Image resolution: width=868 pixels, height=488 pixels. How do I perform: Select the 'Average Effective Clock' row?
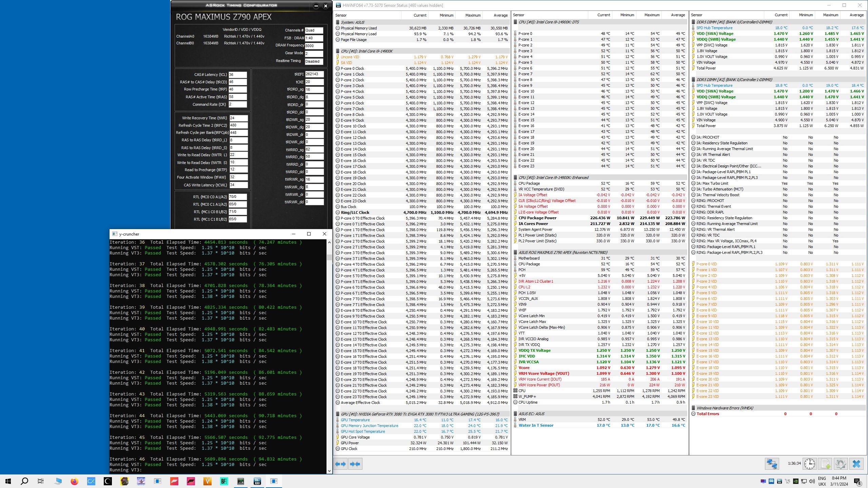pyautogui.click(x=422, y=403)
